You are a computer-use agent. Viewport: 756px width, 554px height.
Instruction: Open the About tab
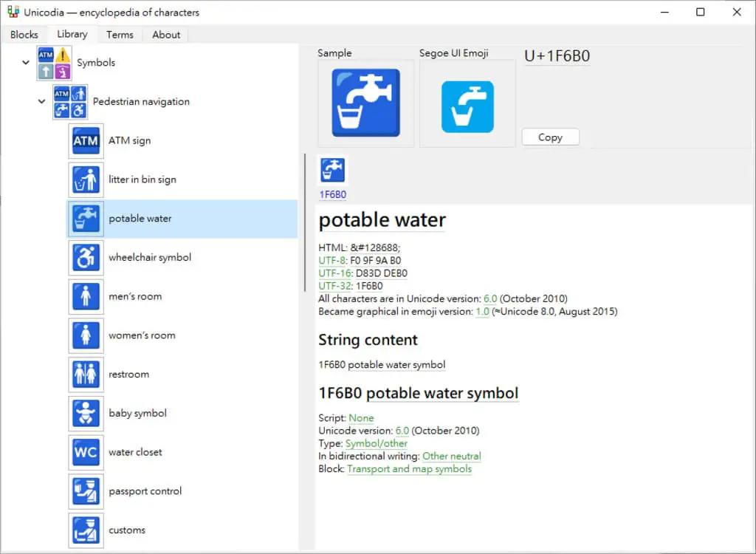166,35
